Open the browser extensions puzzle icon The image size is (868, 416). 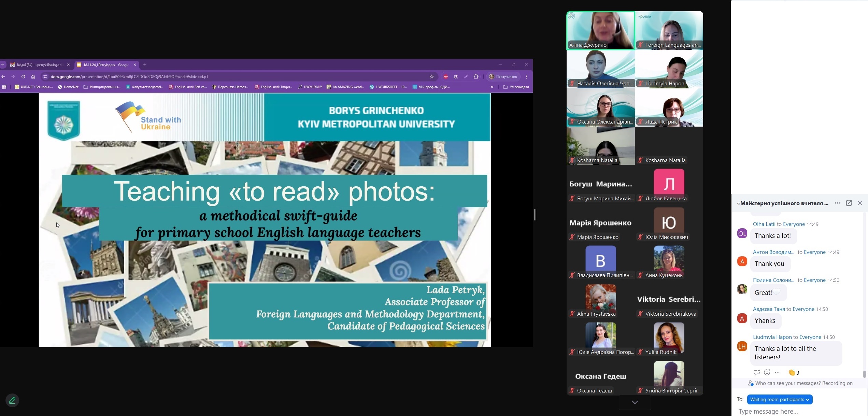coord(476,77)
